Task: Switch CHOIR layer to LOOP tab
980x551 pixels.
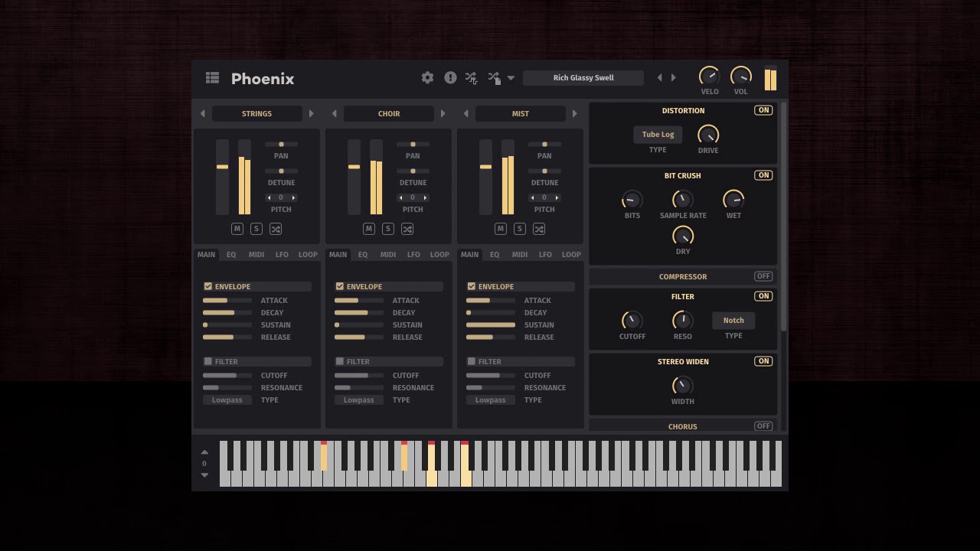Action: (439, 254)
